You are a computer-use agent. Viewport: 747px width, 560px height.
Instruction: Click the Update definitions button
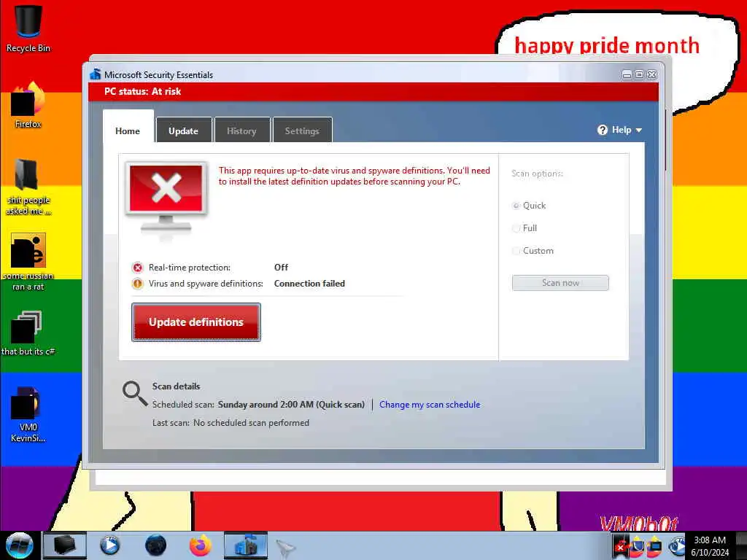pos(196,322)
